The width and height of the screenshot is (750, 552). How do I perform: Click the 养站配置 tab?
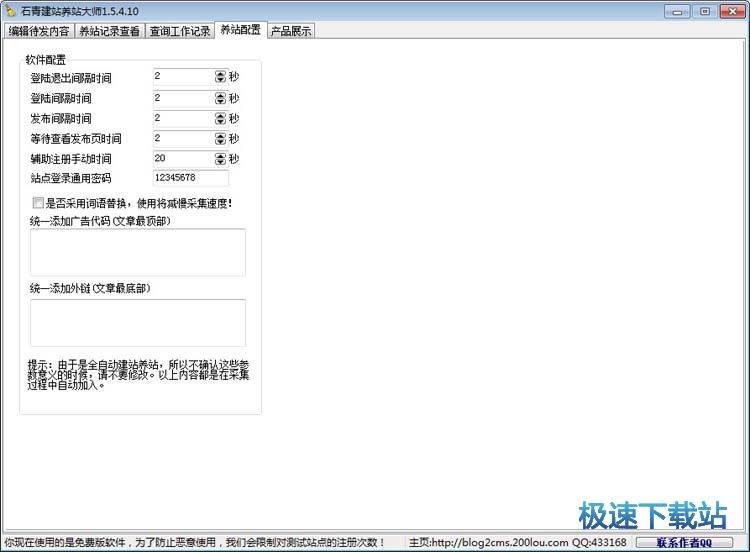pos(240,30)
